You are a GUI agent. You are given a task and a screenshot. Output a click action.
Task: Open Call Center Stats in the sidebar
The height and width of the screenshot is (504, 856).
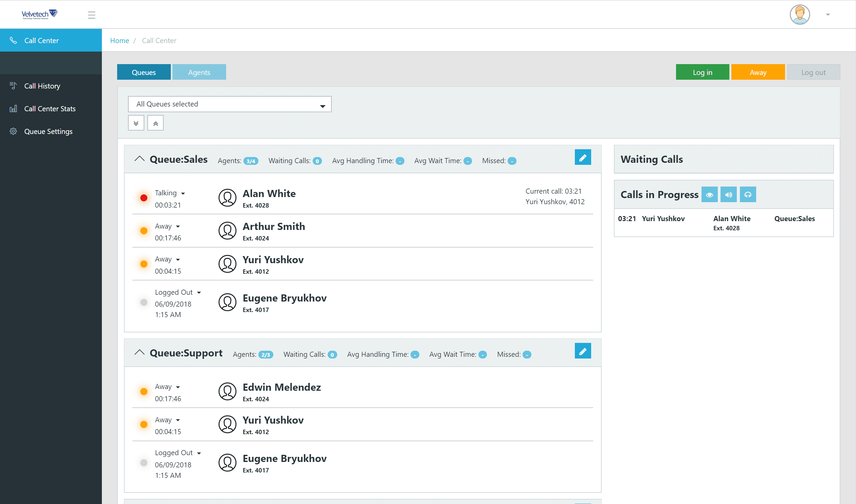coord(50,108)
